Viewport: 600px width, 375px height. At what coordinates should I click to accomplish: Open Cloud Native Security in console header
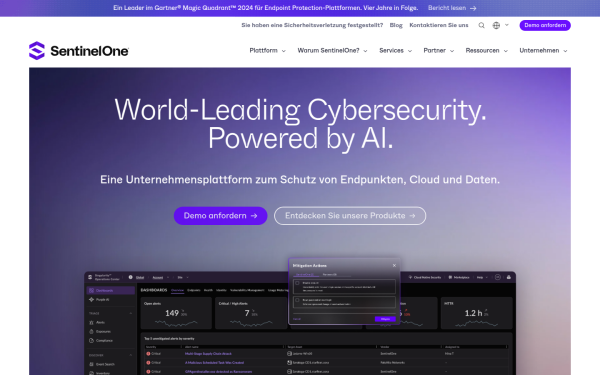[x=425, y=277]
